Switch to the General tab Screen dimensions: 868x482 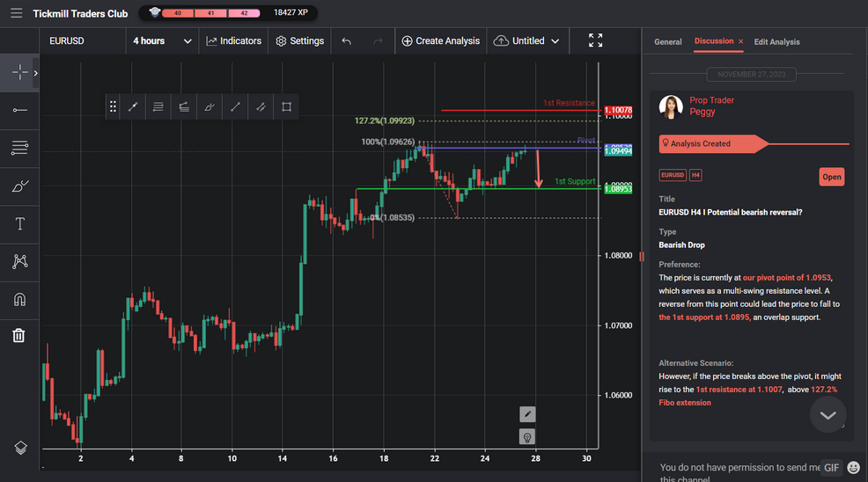coord(667,42)
